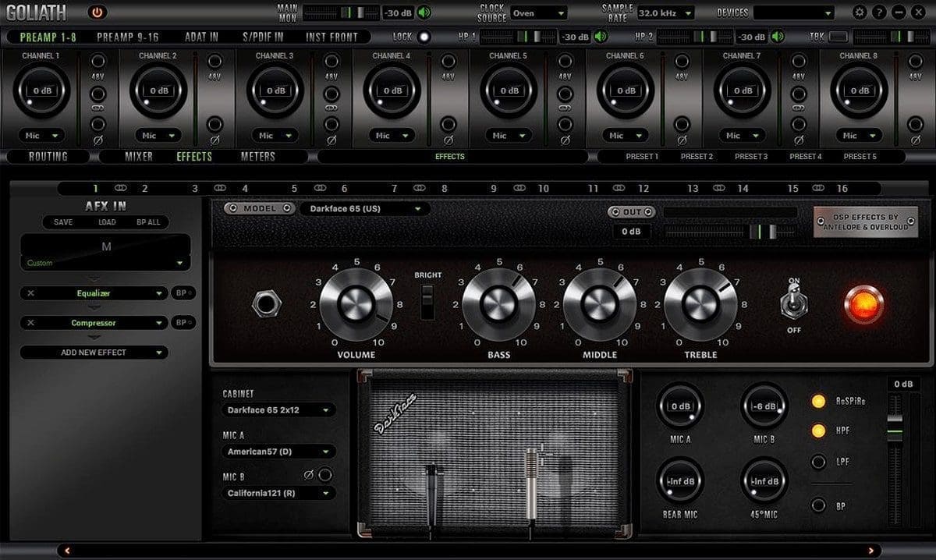Viewport: 936px width, 560px height.
Task: Open the Clock Source Oven dropdown
Action: [539, 12]
